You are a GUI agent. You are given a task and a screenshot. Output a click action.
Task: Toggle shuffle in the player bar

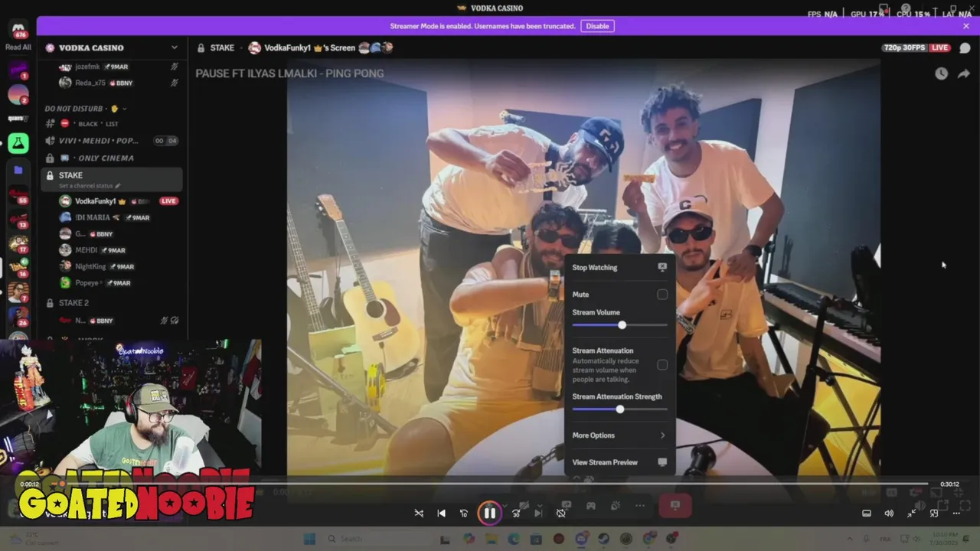(x=419, y=514)
